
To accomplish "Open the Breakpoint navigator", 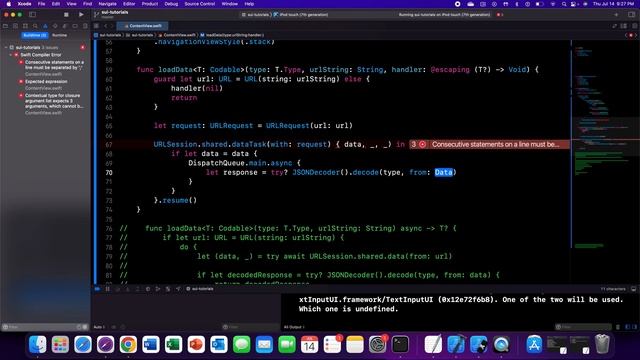I will (75, 26).
